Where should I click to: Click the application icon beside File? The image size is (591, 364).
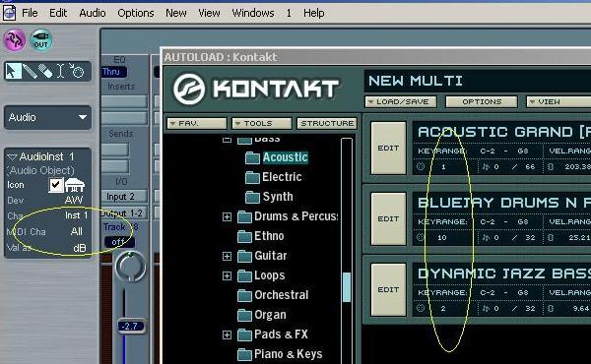point(9,13)
